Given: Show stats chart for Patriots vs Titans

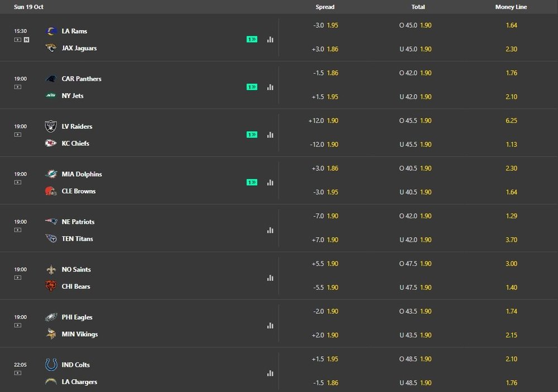Looking at the screenshot, I should [270, 230].
